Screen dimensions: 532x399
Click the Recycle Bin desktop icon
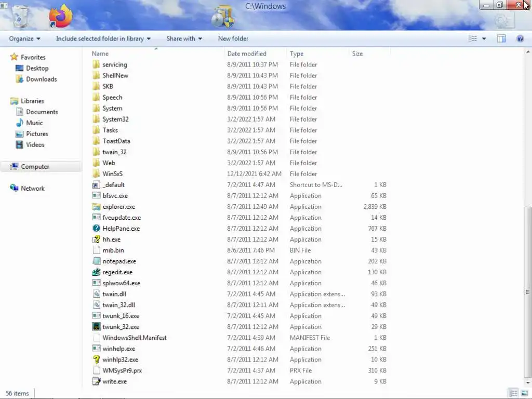click(20, 16)
